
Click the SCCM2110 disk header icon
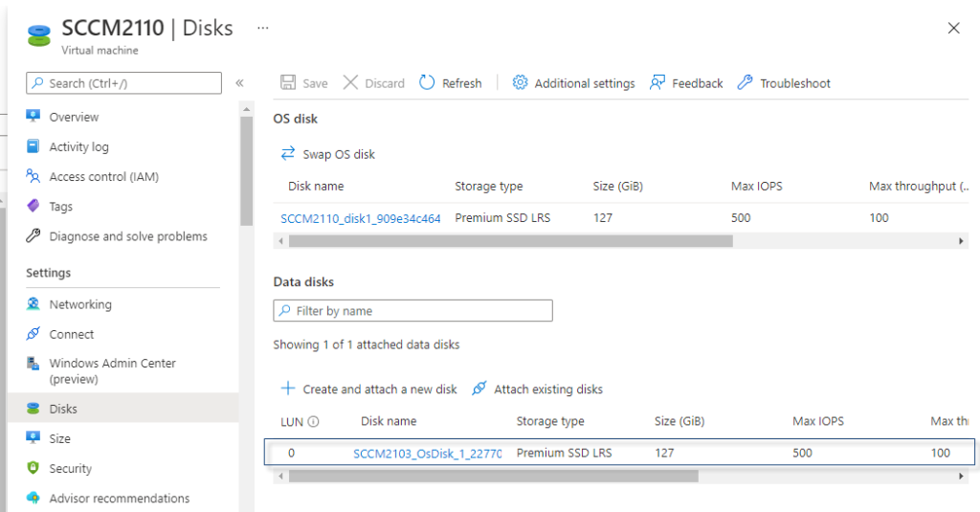(x=38, y=35)
